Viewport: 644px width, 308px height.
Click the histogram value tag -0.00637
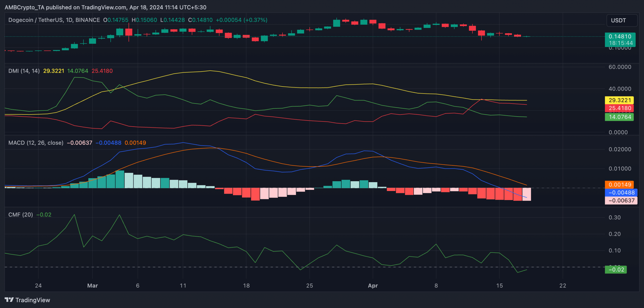(621, 201)
